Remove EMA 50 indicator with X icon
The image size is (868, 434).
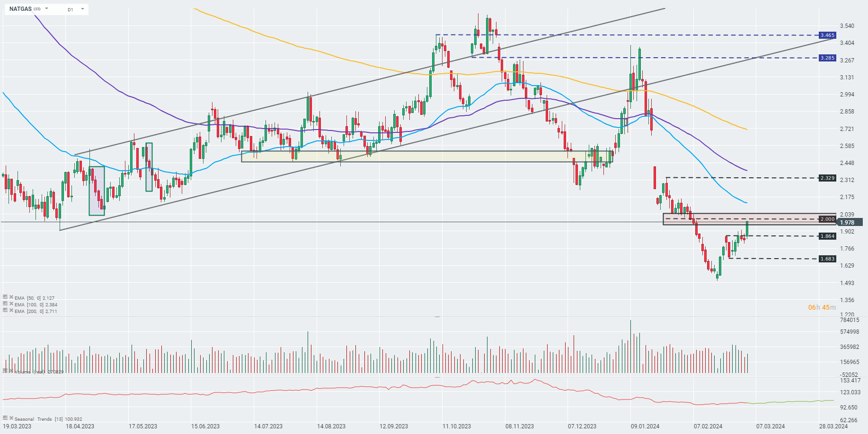coord(11,297)
